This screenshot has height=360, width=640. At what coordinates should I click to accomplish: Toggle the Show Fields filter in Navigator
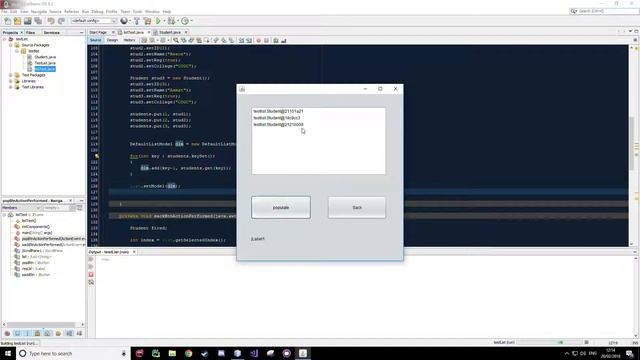17,333
